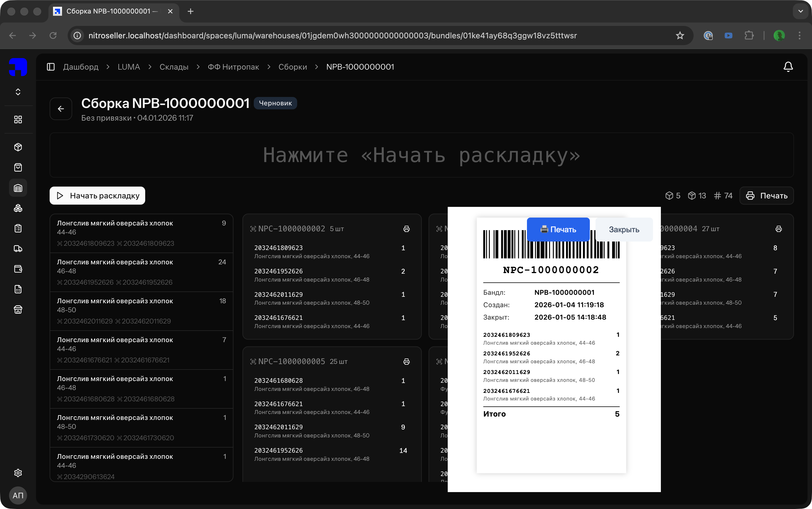Open the notifications bell icon

(788, 67)
